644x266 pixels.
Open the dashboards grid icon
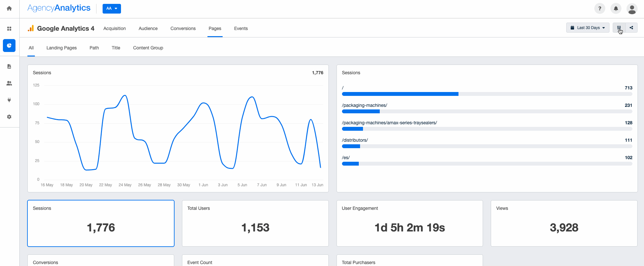click(9, 29)
